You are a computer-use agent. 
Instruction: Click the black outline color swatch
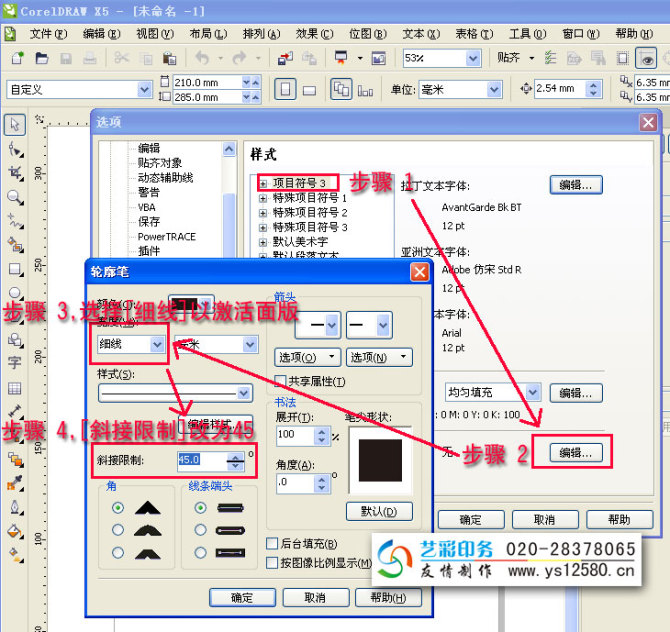190,304
